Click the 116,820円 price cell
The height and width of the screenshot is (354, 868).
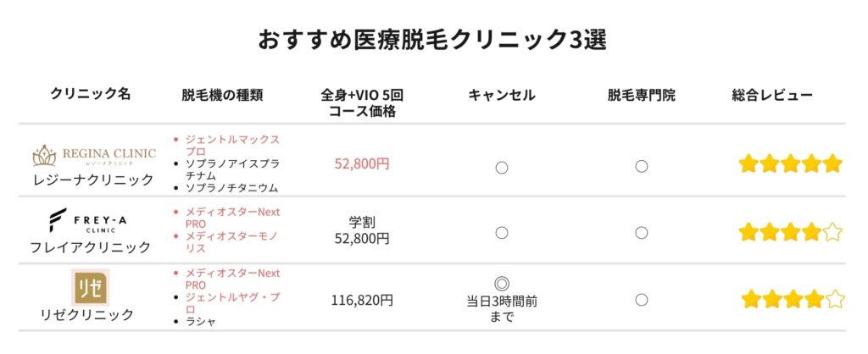tap(362, 301)
